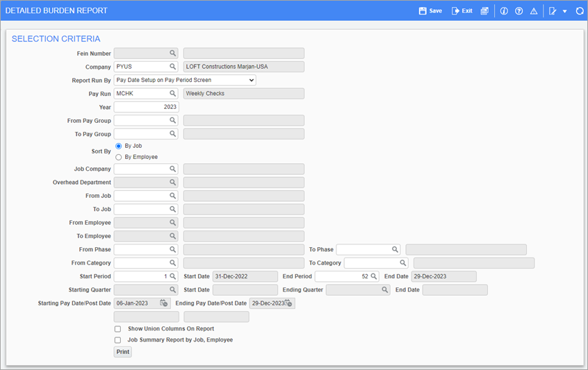
Task: Click the Exit label in header
Action: [467, 11]
